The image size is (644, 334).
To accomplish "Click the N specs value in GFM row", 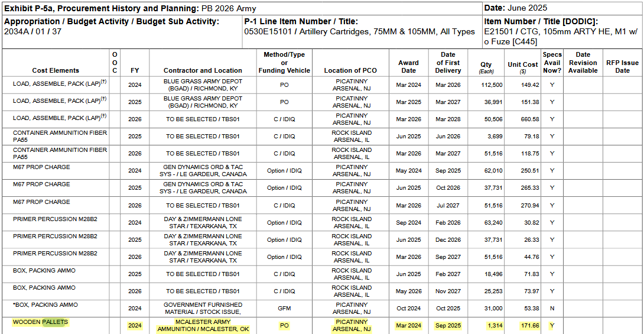I will coord(552,309).
